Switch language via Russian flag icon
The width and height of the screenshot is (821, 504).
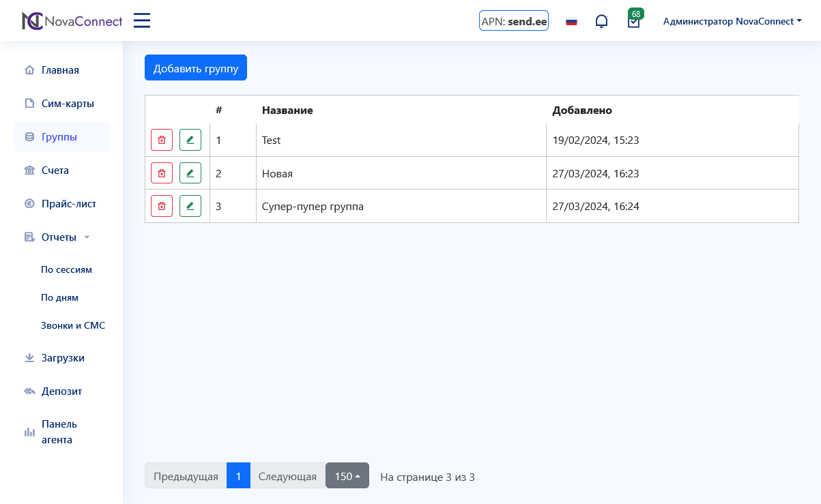572,21
